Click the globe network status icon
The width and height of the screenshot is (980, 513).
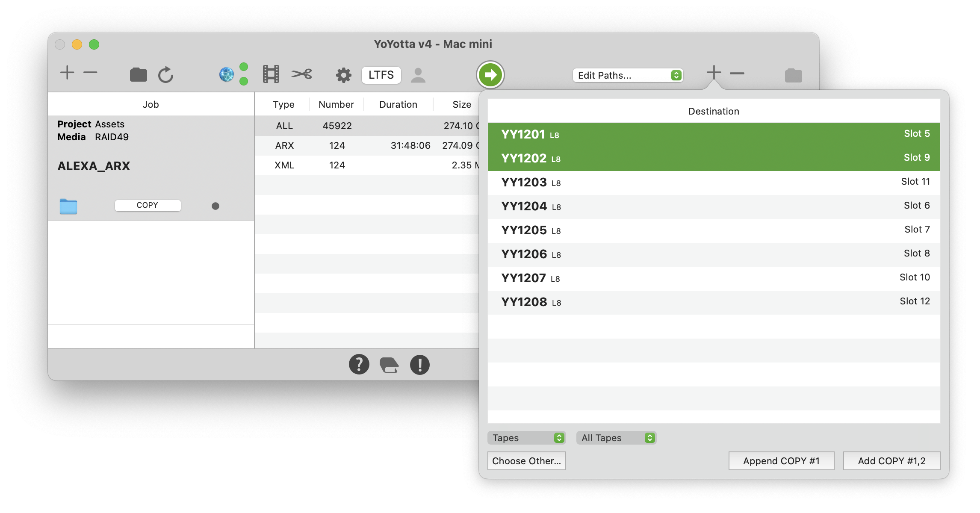tap(227, 74)
